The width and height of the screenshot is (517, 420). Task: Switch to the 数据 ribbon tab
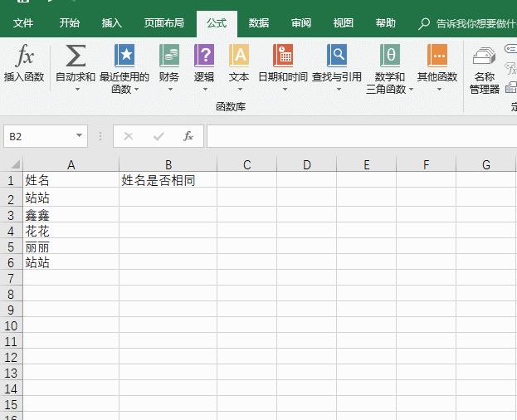[x=259, y=23]
